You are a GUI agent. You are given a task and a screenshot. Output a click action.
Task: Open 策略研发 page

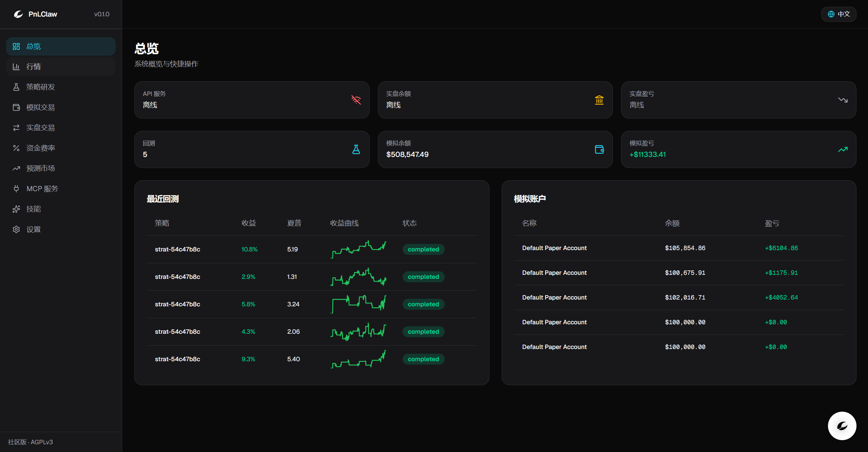pyautogui.click(x=61, y=87)
